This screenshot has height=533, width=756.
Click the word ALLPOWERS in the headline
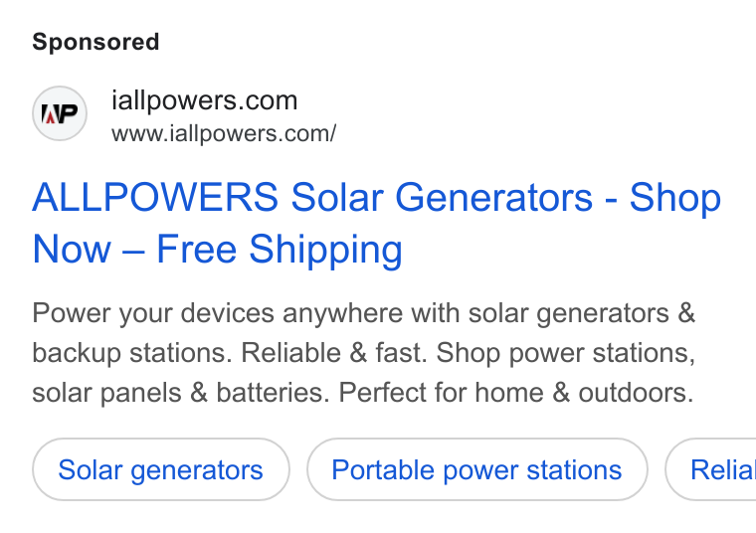[155, 197]
